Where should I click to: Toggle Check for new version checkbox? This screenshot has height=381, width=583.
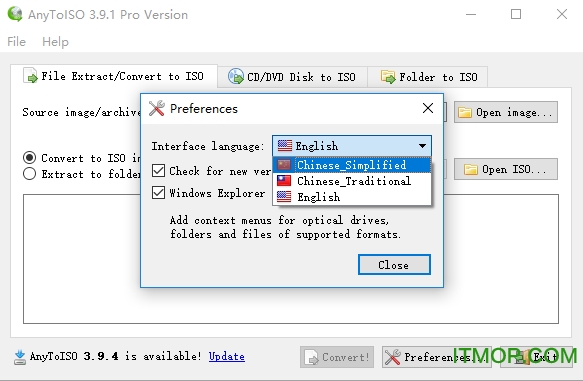click(158, 171)
